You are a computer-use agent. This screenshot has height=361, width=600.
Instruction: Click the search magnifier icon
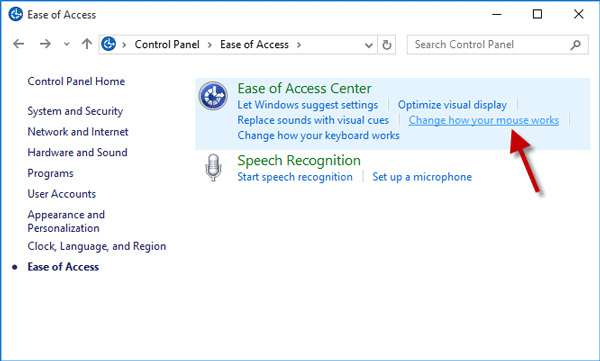coord(576,45)
